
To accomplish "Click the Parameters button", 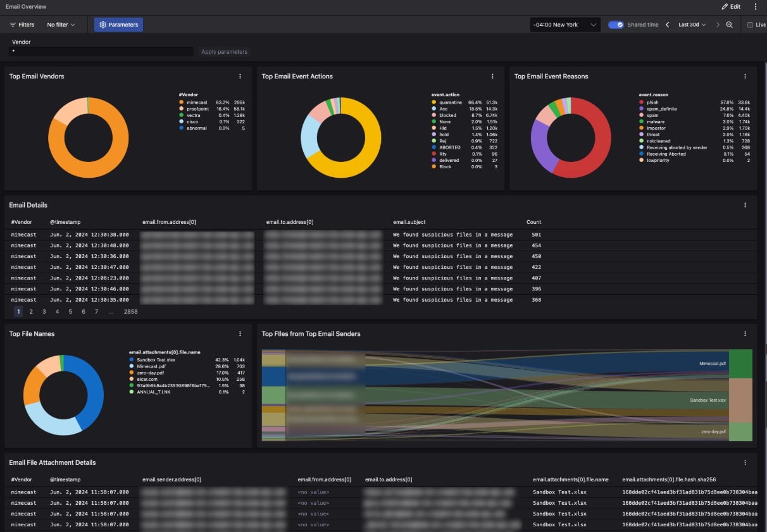I will (x=118, y=25).
